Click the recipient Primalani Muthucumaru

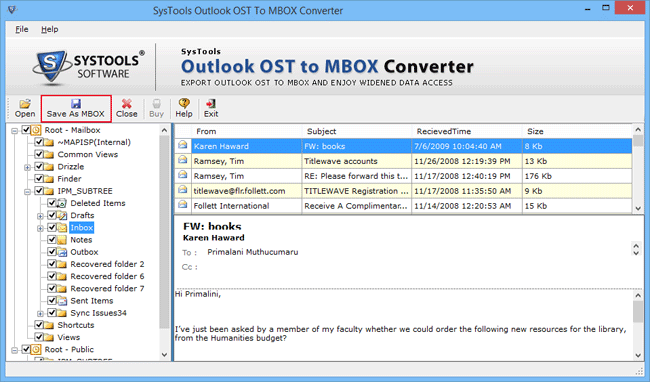pos(252,252)
